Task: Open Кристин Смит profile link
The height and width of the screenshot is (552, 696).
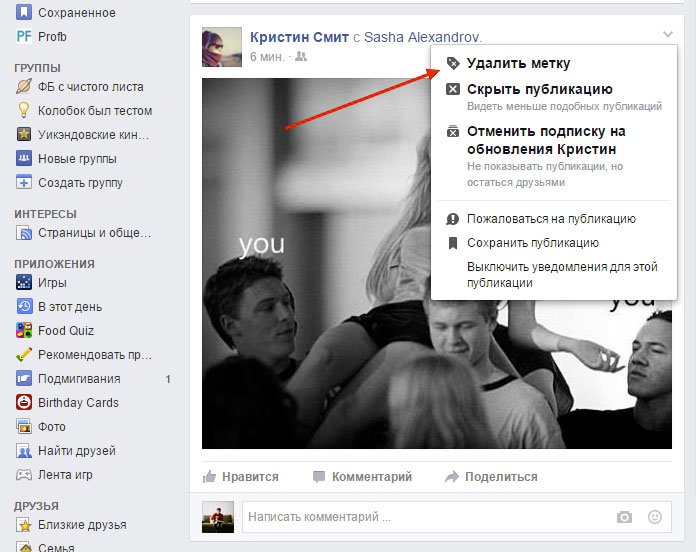Action: (x=298, y=37)
